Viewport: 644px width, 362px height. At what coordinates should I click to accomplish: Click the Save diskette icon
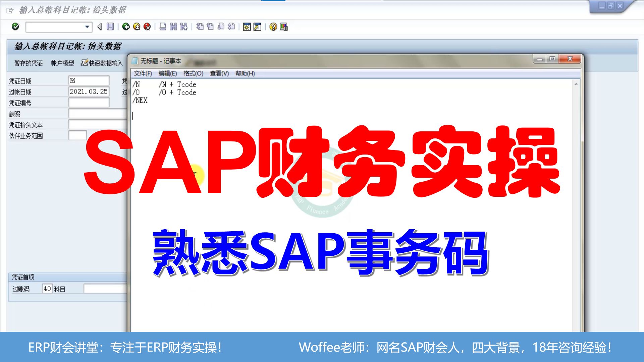(x=110, y=27)
